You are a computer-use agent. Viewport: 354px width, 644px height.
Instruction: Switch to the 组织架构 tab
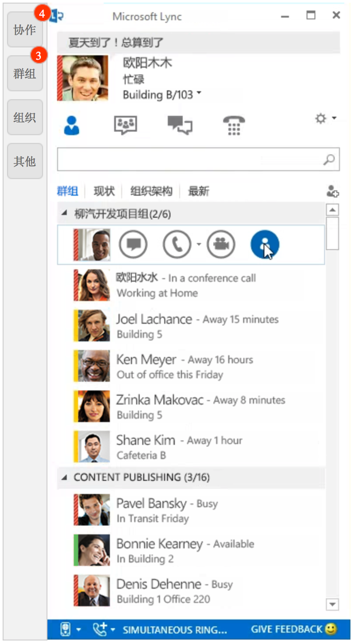pos(151,191)
